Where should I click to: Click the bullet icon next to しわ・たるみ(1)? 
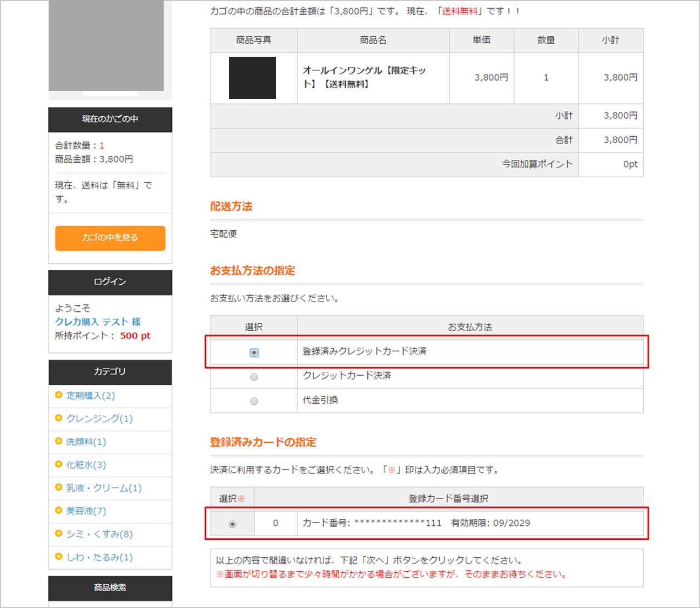[x=59, y=557]
